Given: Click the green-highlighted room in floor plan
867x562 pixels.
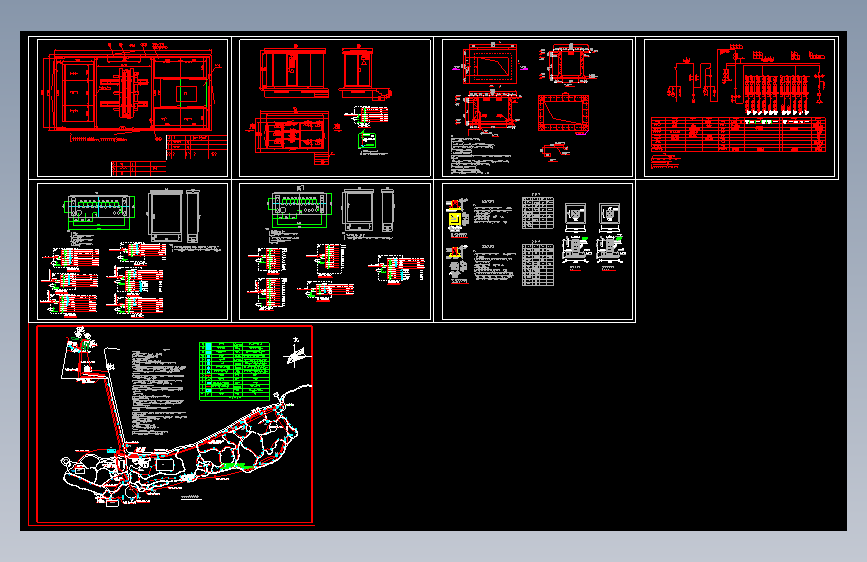Looking at the screenshot, I should pyautogui.click(x=192, y=94).
